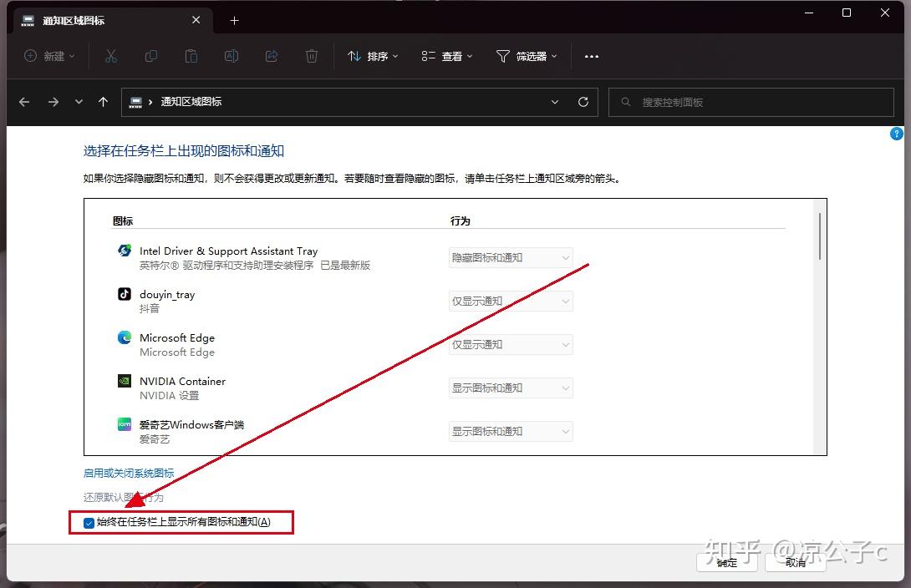The height and width of the screenshot is (588, 911).
Task: Click the 通知区域图标 breadcrumb
Action: [191, 102]
